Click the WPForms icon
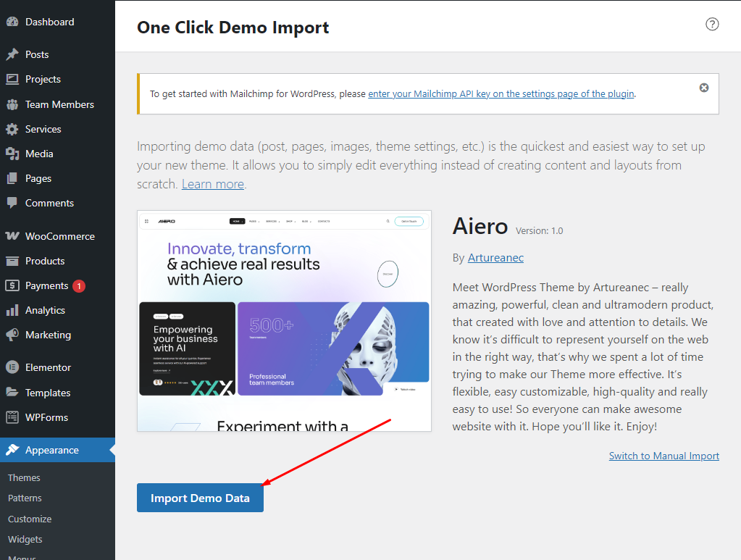The width and height of the screenshot is (741, 560). pos(12,417)
